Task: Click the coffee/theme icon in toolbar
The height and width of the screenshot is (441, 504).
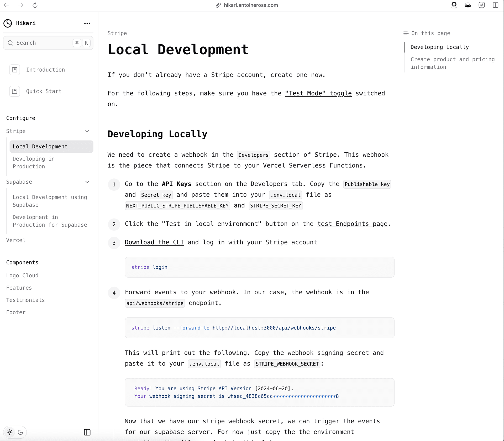Action: tap(468, 5)
